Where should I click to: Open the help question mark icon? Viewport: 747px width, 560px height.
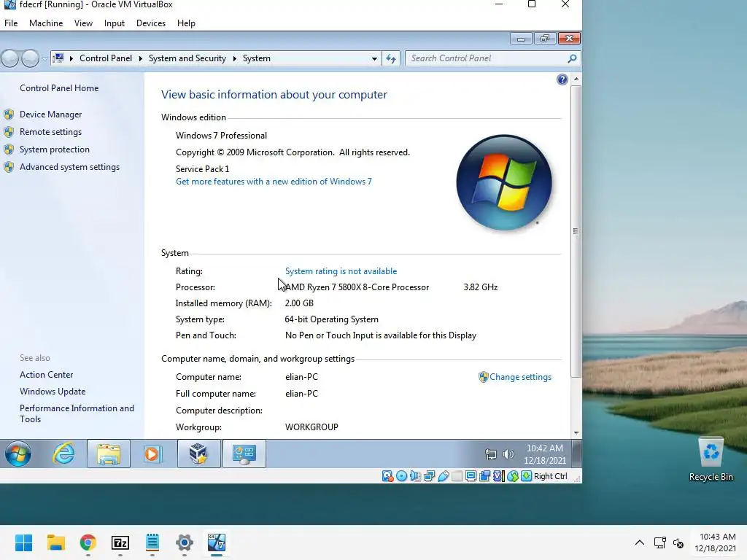tap(562, 79)
